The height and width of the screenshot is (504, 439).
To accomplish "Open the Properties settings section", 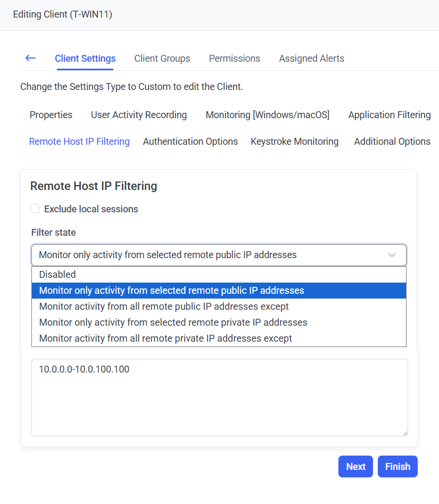I will tap(51, 115).
